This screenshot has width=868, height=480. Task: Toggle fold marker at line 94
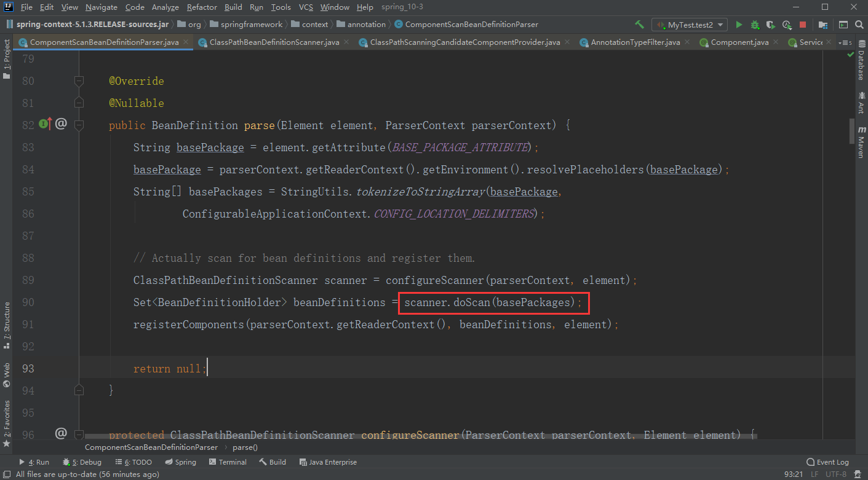[x=79, y=390]
